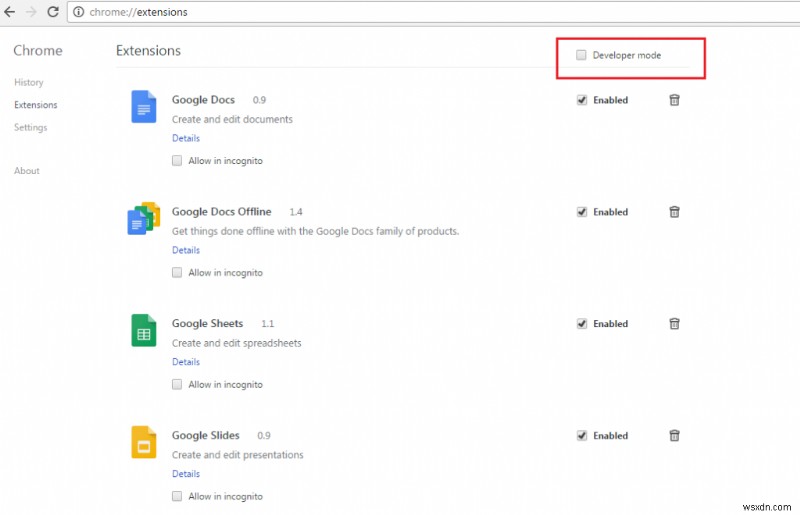Open Details link for Google Docs Offline
Image resolution: width=800 pixels, height=515 pixels.
click(x=186, y=250)
